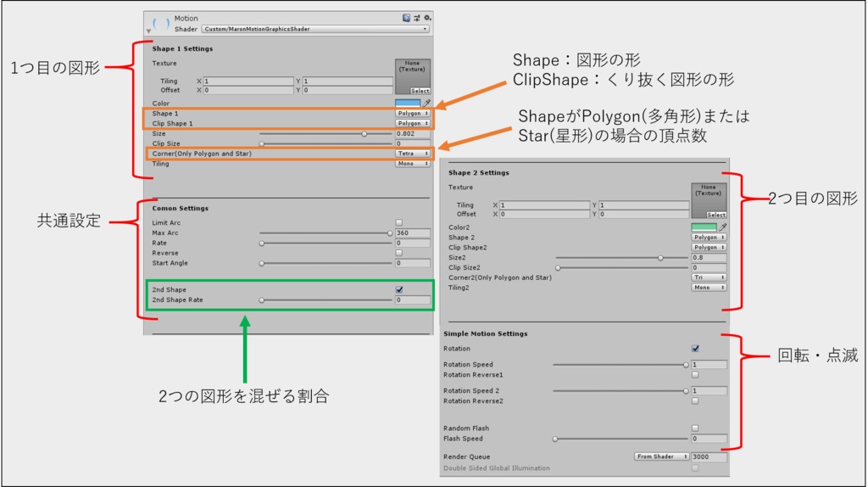Click 2nd Shape Rate slider handle

[262, 299]
